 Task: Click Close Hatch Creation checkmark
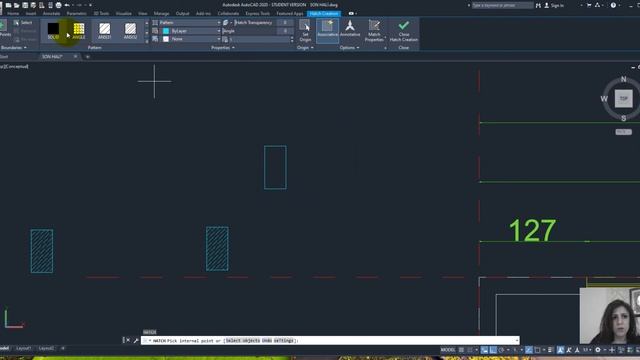tap(404, 31)
